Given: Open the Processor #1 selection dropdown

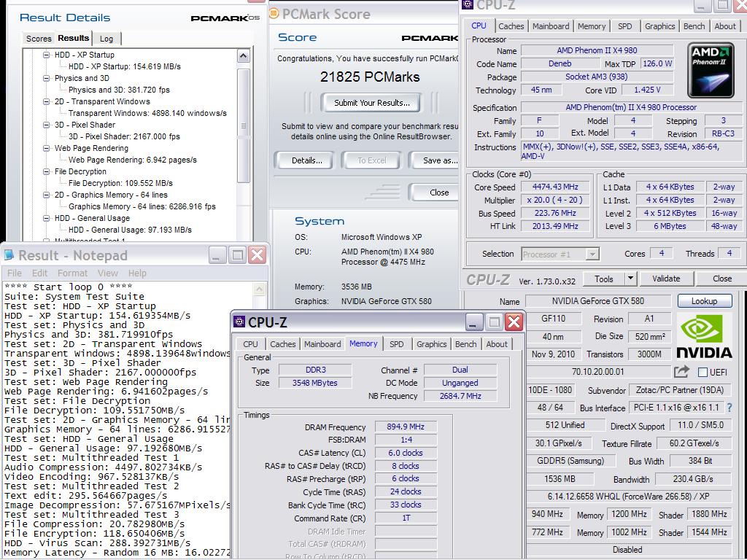Looking at the screenshot, I should click(x=592, y=254).
